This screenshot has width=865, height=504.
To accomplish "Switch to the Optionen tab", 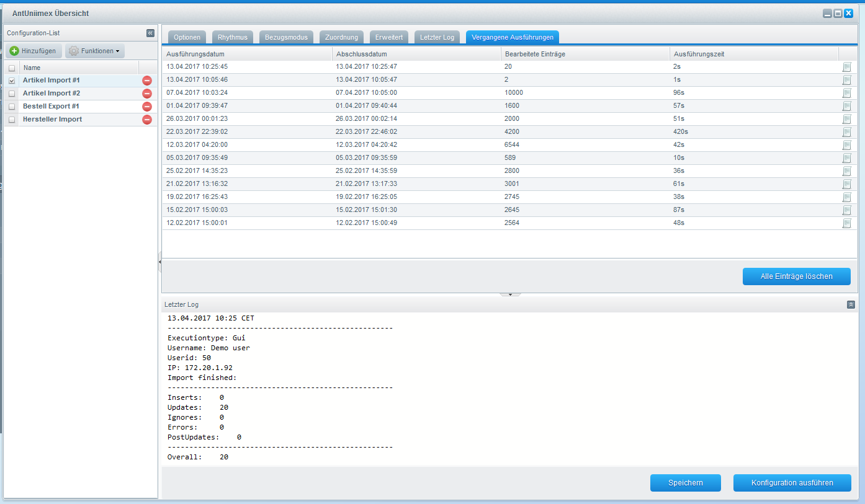I will tap(187, 37).
